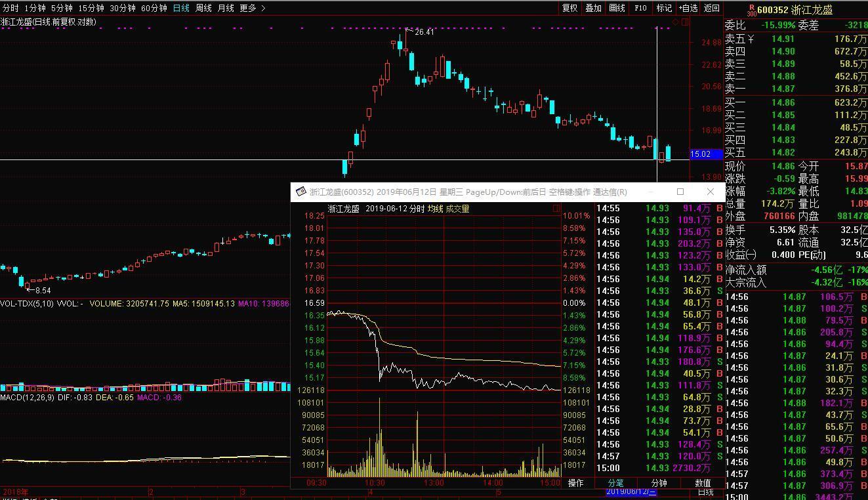Click the square window icon atop K-line chart

tap(686, 22)
